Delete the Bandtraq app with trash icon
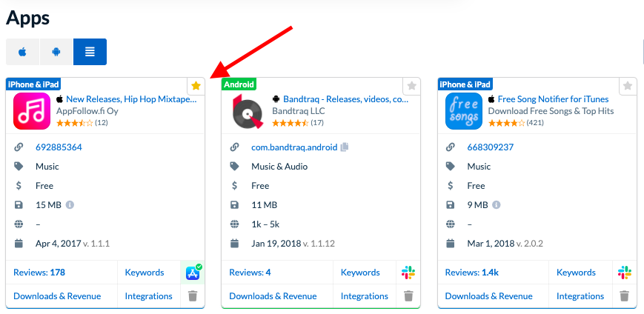The height and width of the screenshot is (314, 644). (x=408, y=296)
